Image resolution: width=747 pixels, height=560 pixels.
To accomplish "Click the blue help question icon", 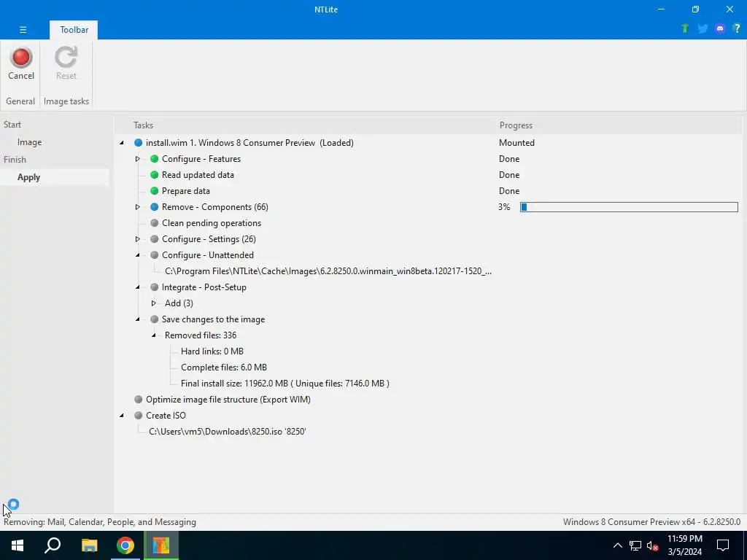I will pos(737,28).
